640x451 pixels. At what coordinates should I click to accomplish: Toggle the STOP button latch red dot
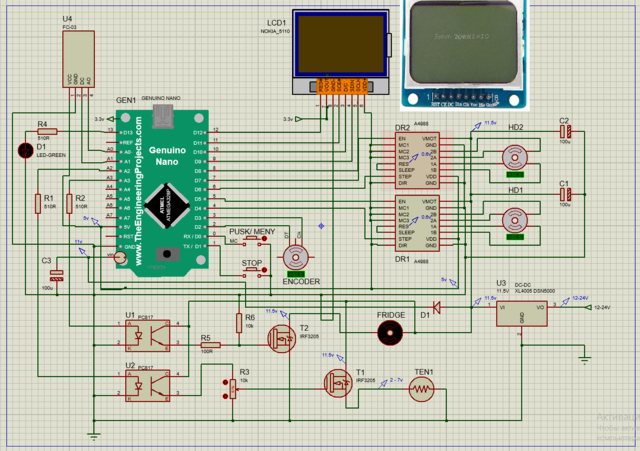click(x=264, y=270)
